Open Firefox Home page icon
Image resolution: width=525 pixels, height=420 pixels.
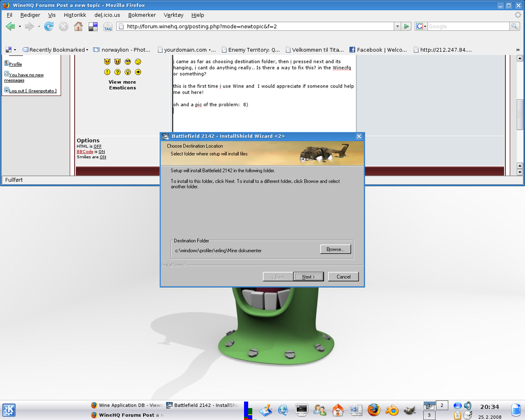pyautogui.click(x=78, y=27)
